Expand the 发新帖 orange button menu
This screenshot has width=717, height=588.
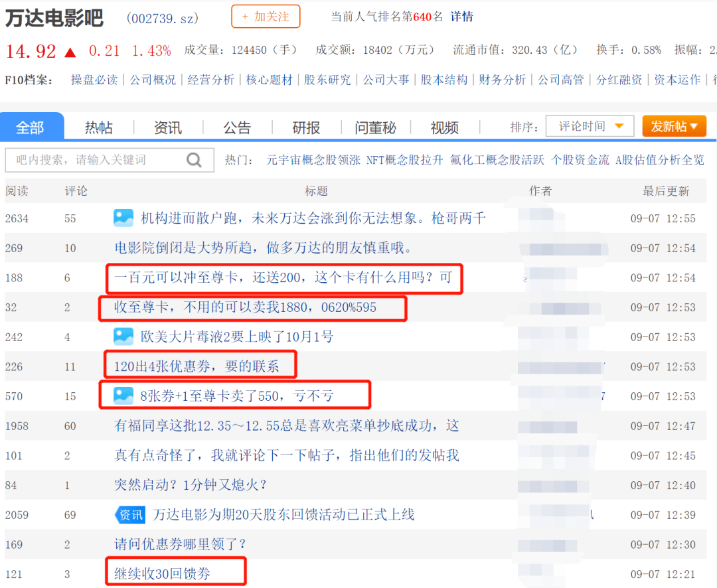(x=674, y=126)
